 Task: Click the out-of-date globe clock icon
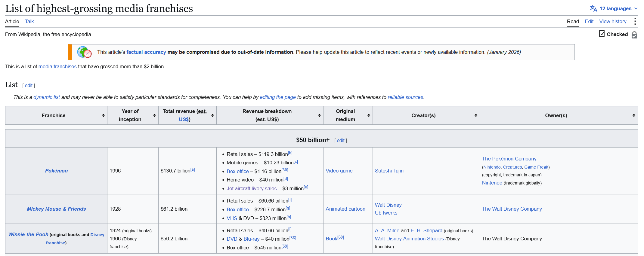[84, 52]
